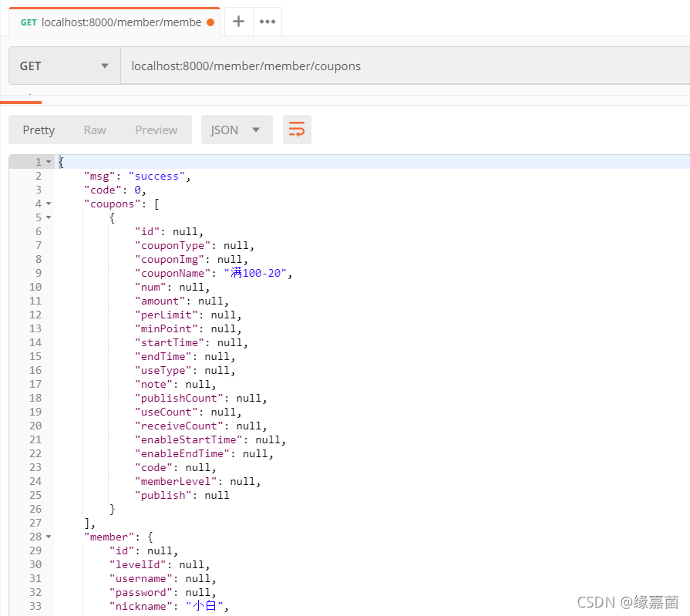Collapse the member object at line 28

coord(49,537)
